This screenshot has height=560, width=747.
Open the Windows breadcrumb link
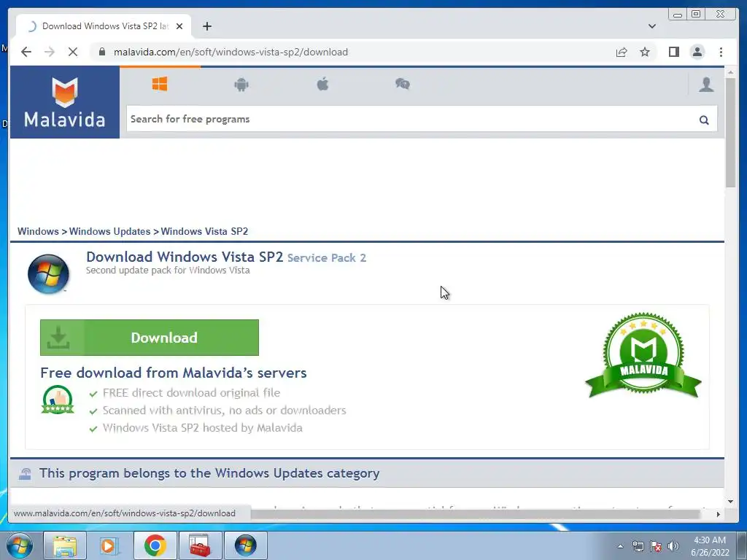[x=38, y=231]
